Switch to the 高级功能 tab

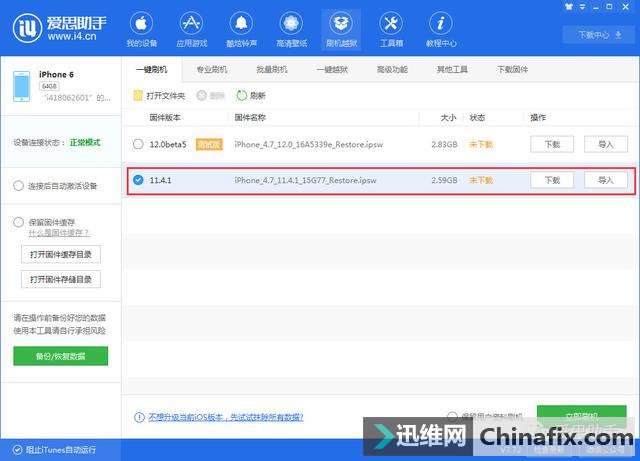[392, 69]
